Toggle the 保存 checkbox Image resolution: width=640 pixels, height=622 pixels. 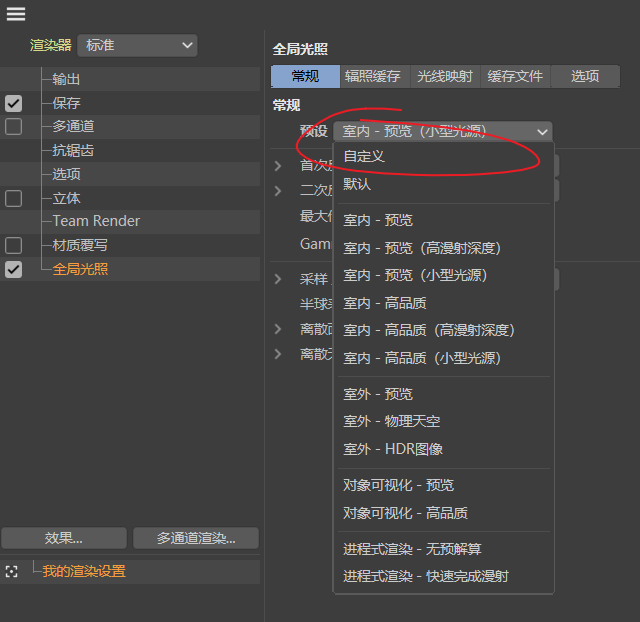pos(13,103)
